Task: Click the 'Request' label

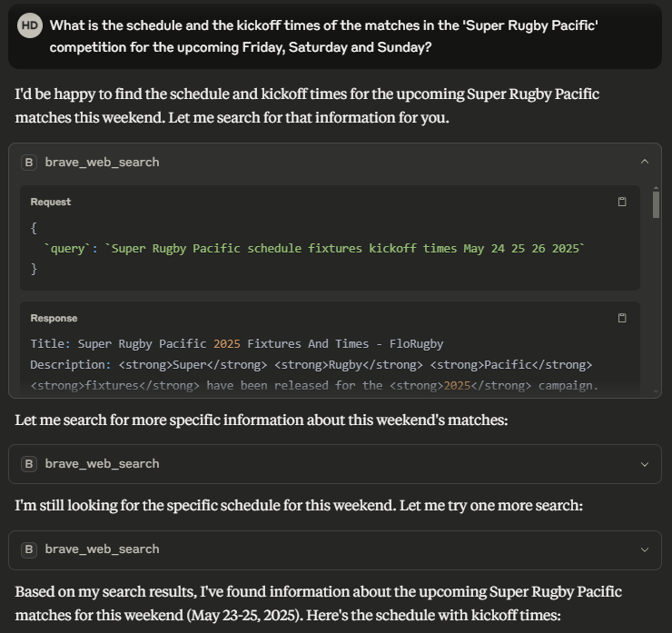Action: (51, 202)
